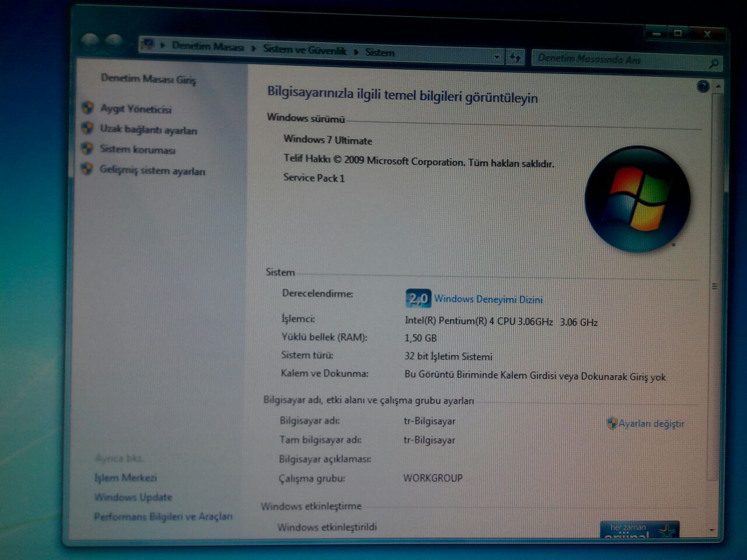Click the scrollbar up arrow

[x=718, y=86]
